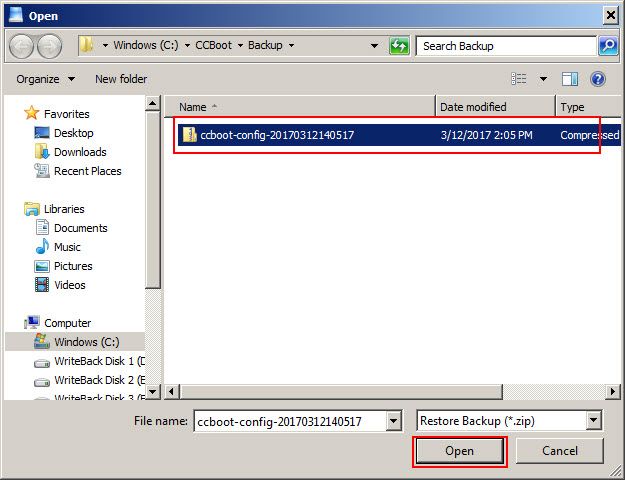Click the Videos filmstrip icon

coord(42,285)
